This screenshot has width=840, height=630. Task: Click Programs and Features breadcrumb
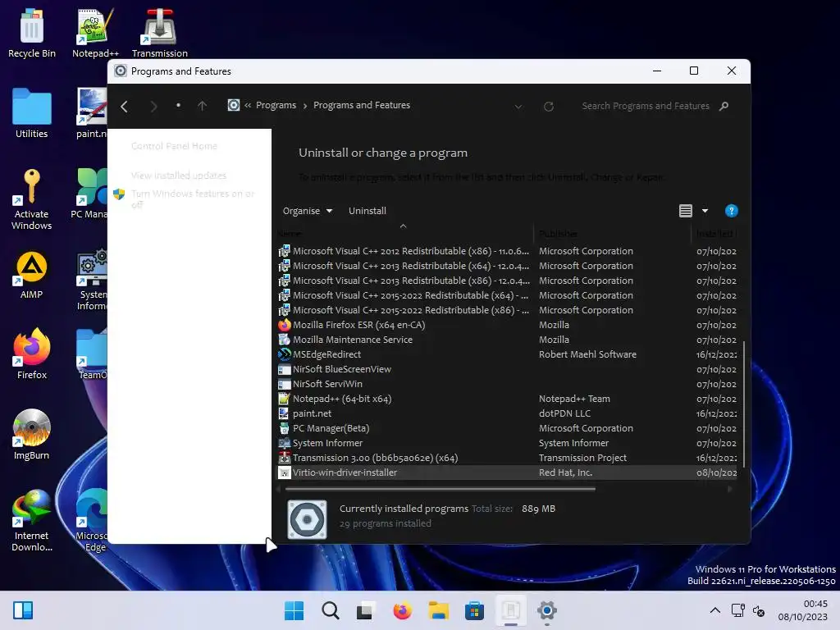click(x=362, y=105)
